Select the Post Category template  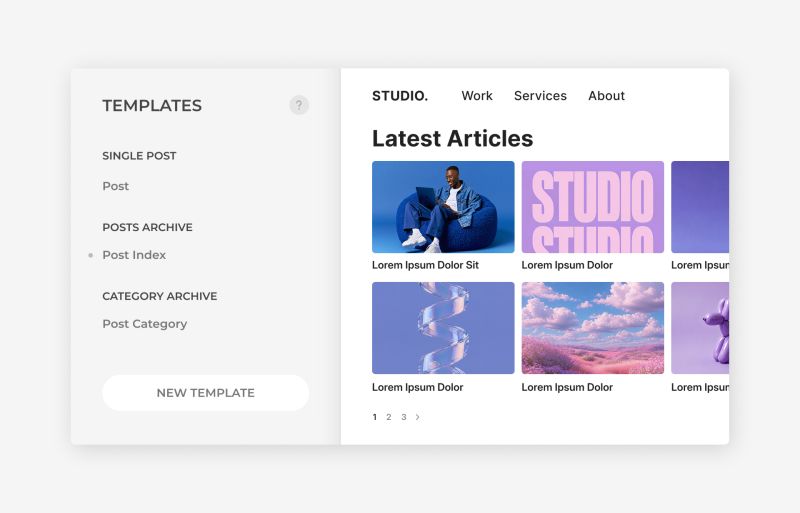[x=145, y=324]
